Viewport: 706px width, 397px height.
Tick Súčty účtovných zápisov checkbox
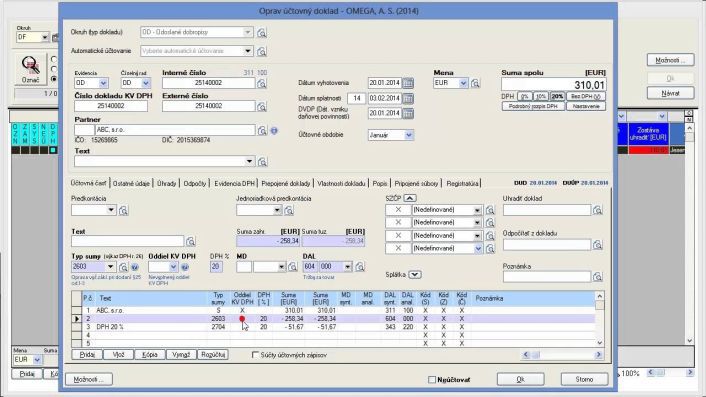pos(255,355)
